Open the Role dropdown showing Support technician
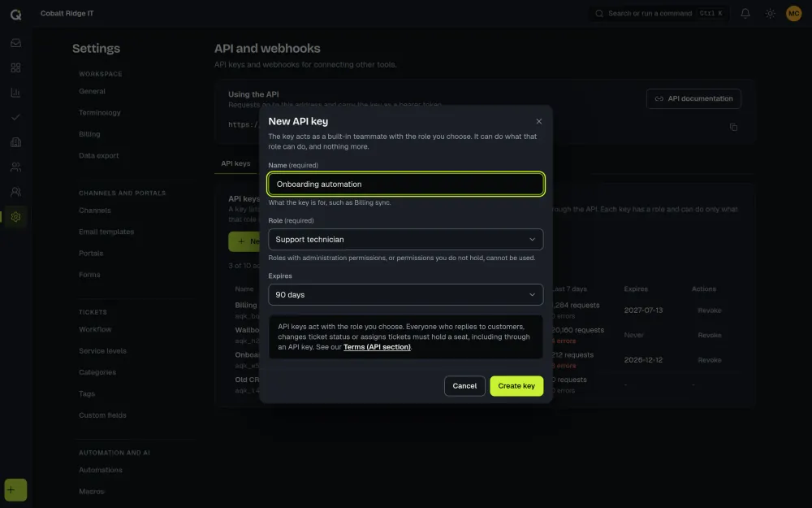 pos(405,240)
